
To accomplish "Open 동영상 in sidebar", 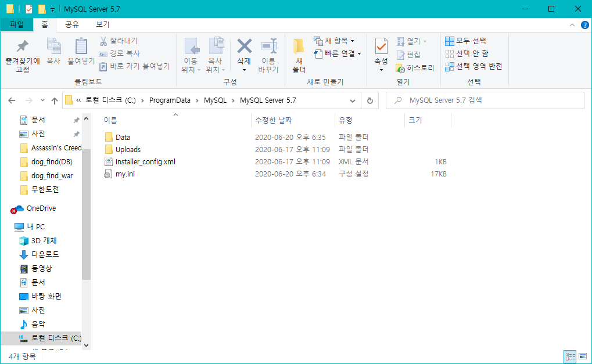I will [36, 268].
